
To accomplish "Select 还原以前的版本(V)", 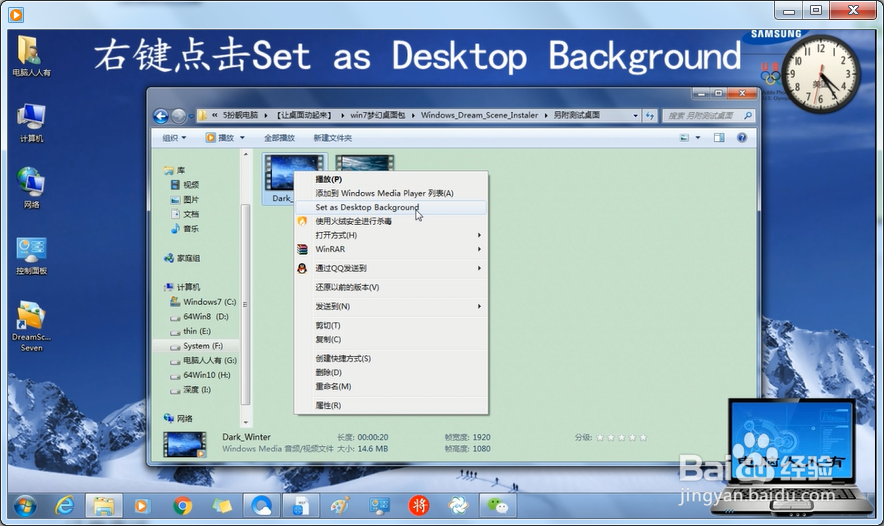I will 391,287.
